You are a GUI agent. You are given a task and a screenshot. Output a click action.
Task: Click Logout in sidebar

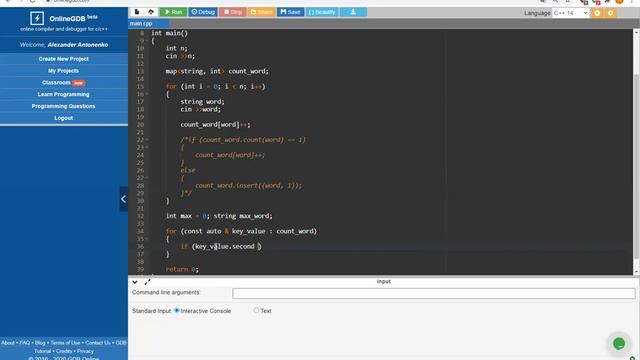click(x=64, y=118)
